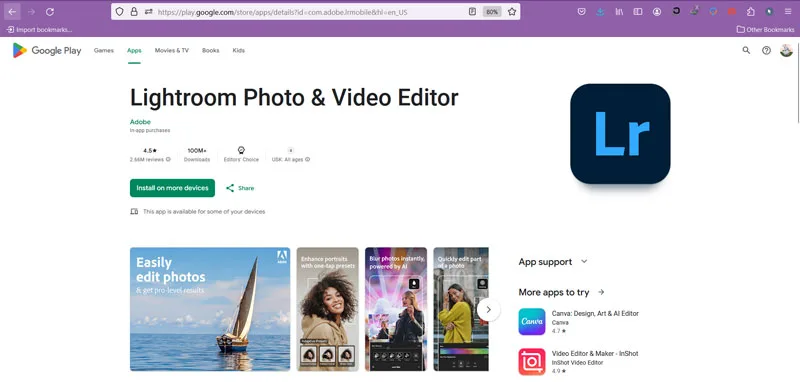
Task: Click the browser forward arrow
Action: tap(31, 12)
